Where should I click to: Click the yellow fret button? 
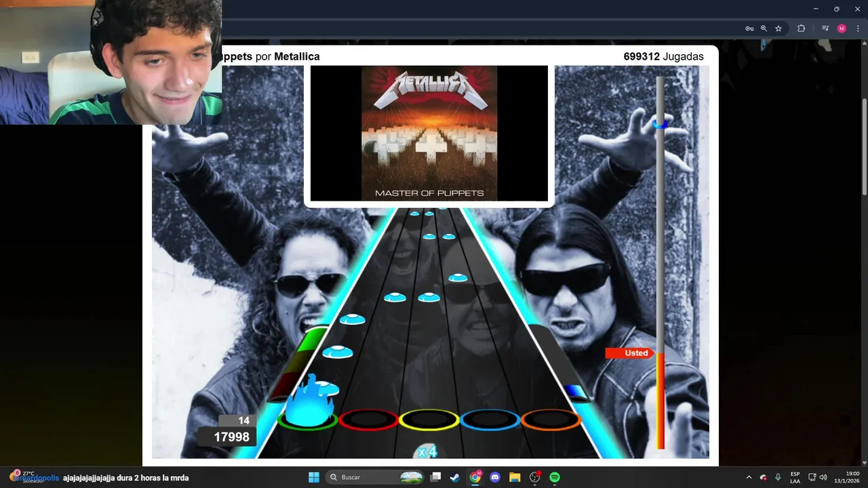[x=429, y=420]
